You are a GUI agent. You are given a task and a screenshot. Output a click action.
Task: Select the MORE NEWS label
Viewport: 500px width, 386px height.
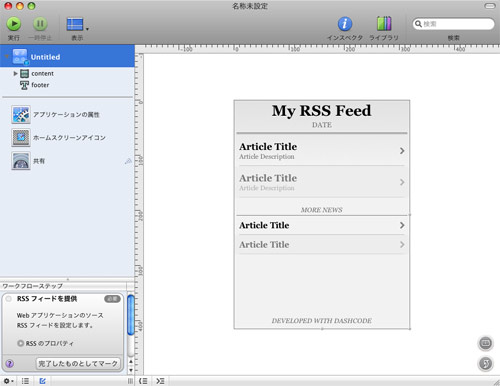322,210
